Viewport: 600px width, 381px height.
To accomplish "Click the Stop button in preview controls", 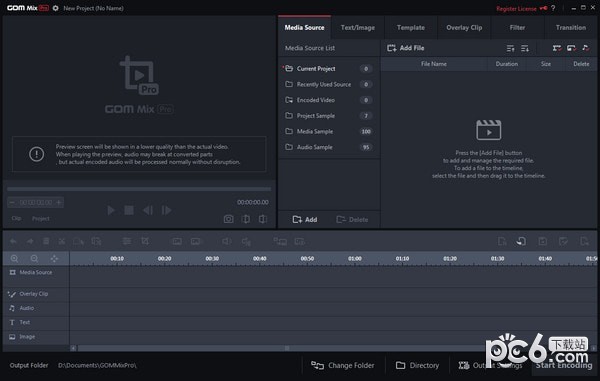I will (129, 210).
